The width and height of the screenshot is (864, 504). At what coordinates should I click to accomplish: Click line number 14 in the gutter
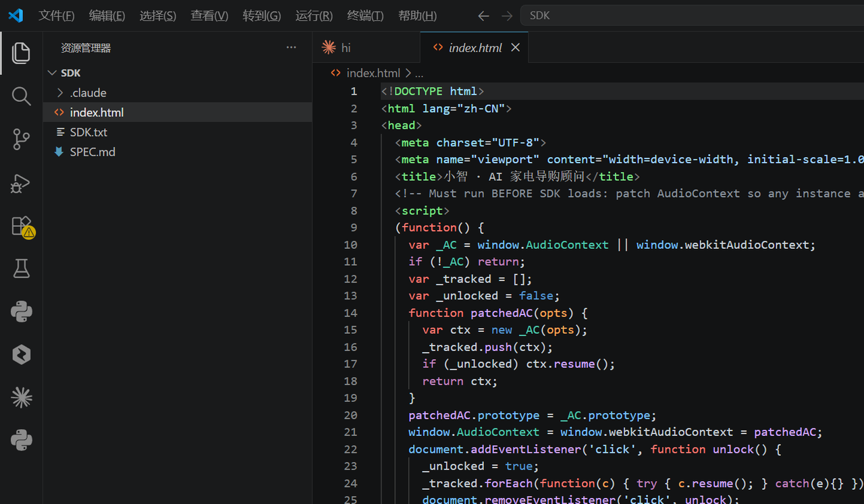coord(350,312)
